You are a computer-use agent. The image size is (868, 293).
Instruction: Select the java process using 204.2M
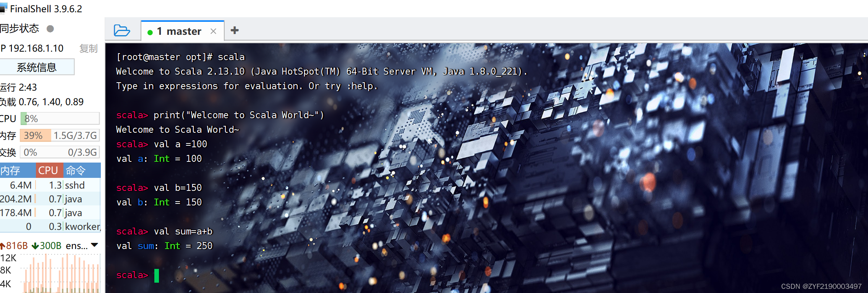point(50,199)
